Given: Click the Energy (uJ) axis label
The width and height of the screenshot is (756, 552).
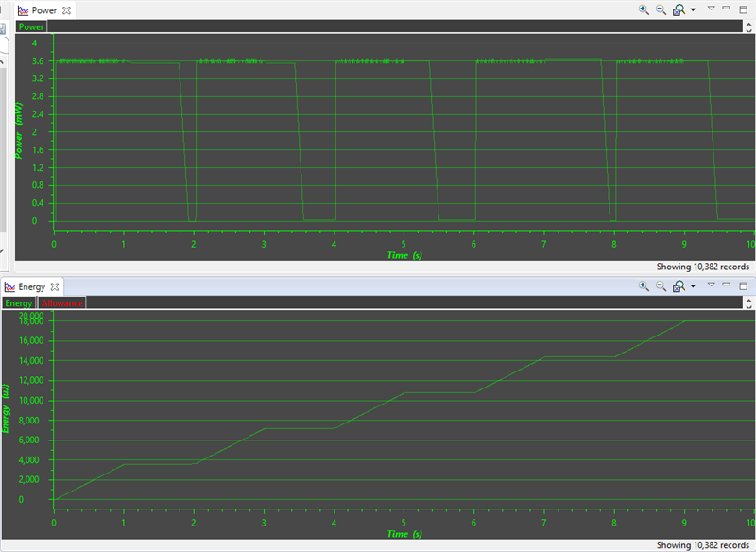Looking at the screenshot, I should point(6,409).
